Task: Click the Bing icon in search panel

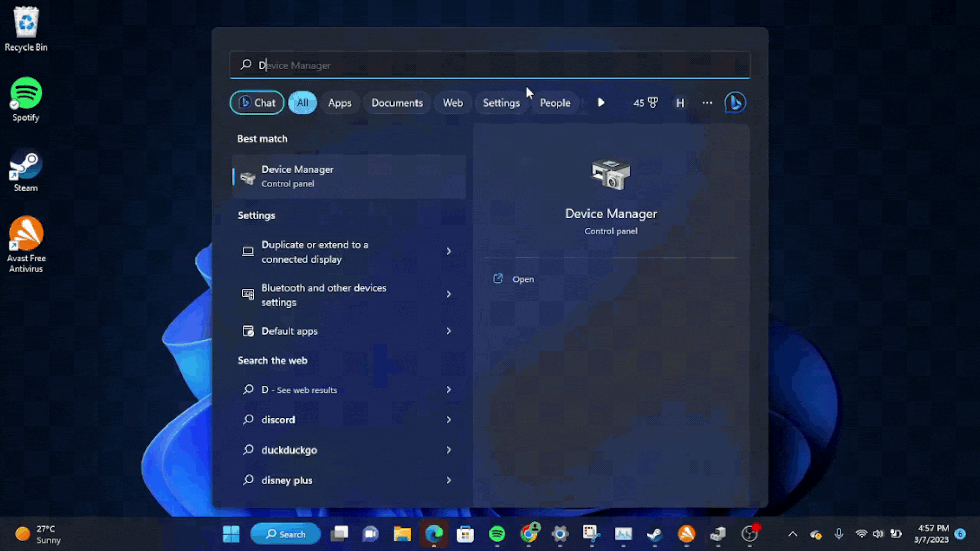Action: pyautogui.click(x=735, y=103)
